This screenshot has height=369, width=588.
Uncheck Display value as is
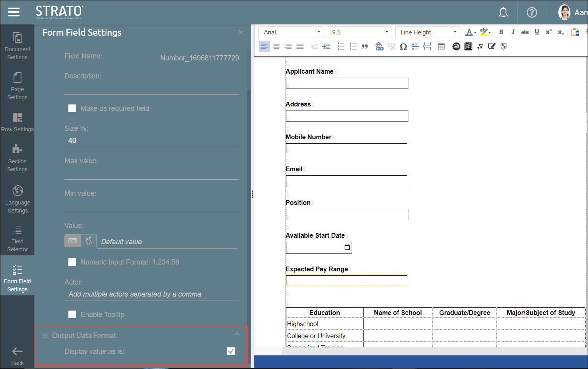point(231,351)
